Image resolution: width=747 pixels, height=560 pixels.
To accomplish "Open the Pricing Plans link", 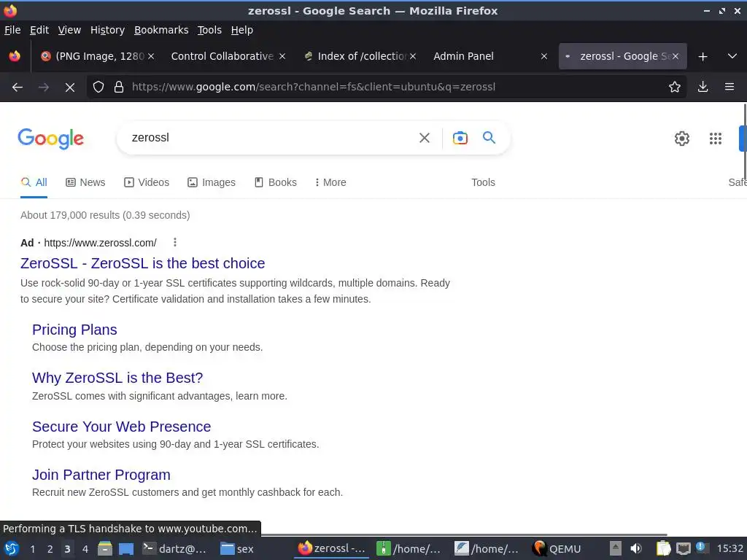I will coord(74,330).
